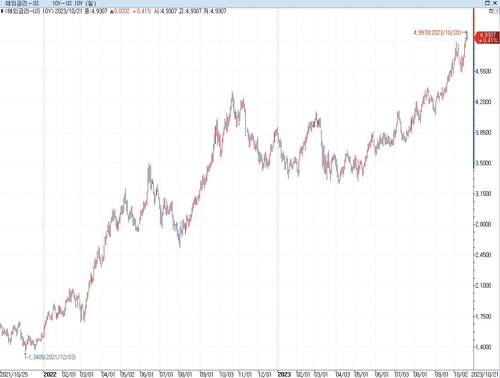Viewport: 500px width, 378px height.
Task: Select the 해외금리-US title text
Action: [x=22, y=3]
